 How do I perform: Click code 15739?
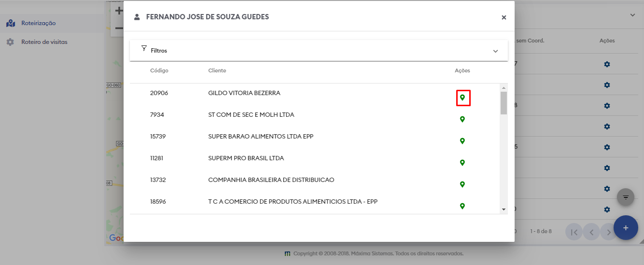[x=158, y=136]
